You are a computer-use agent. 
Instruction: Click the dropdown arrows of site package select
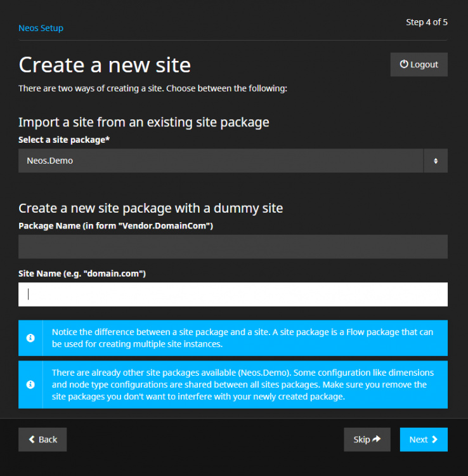[436, 161]
